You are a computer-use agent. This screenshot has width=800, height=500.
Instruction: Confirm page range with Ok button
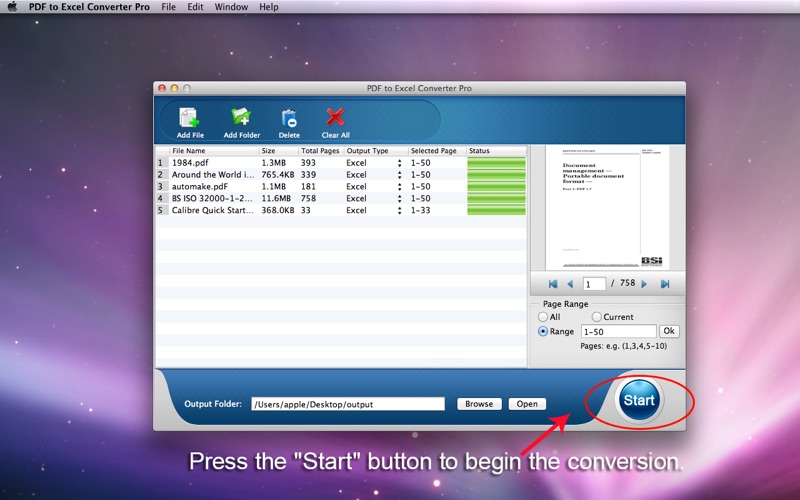(669, 331)
